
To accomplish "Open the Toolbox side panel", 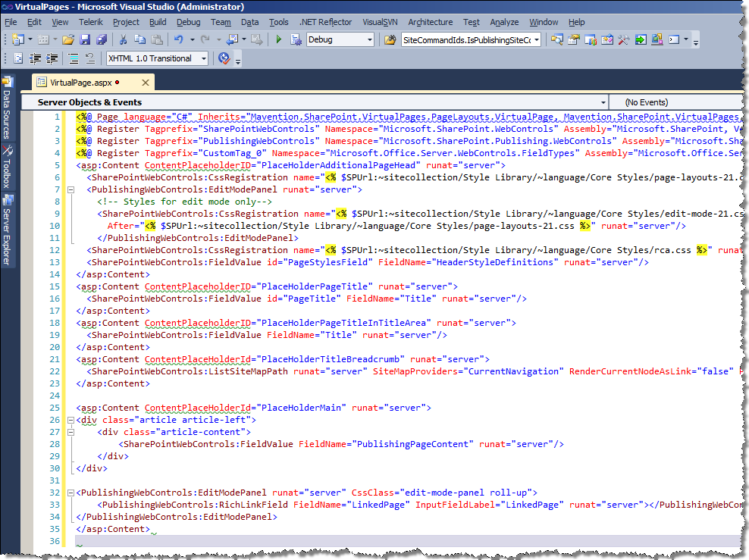I will tap(7, 166).
